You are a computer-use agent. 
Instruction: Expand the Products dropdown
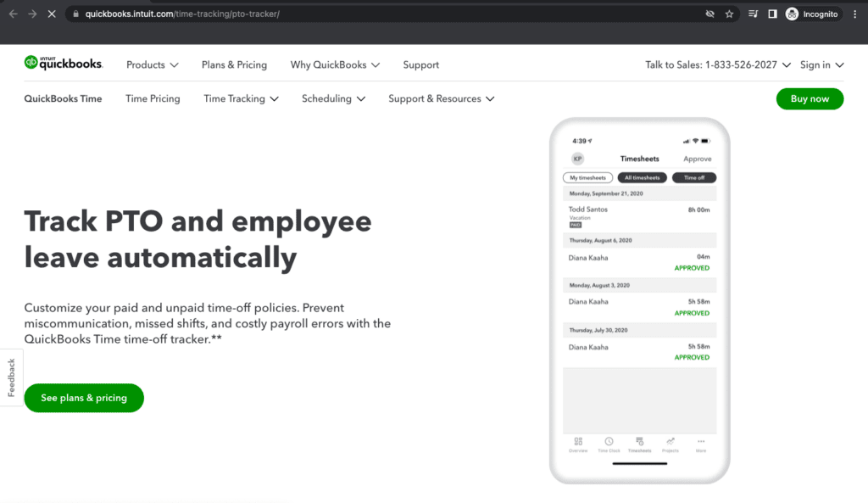tap(152, 64)
